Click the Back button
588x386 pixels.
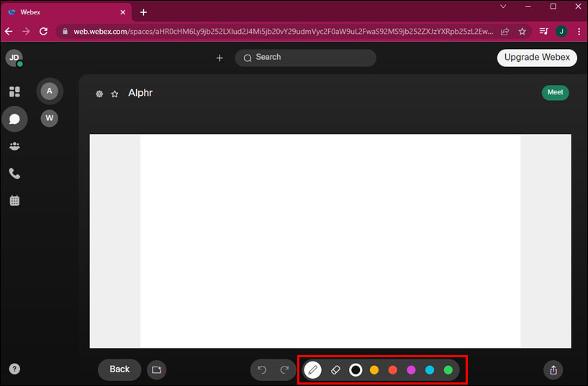[119, 369]
